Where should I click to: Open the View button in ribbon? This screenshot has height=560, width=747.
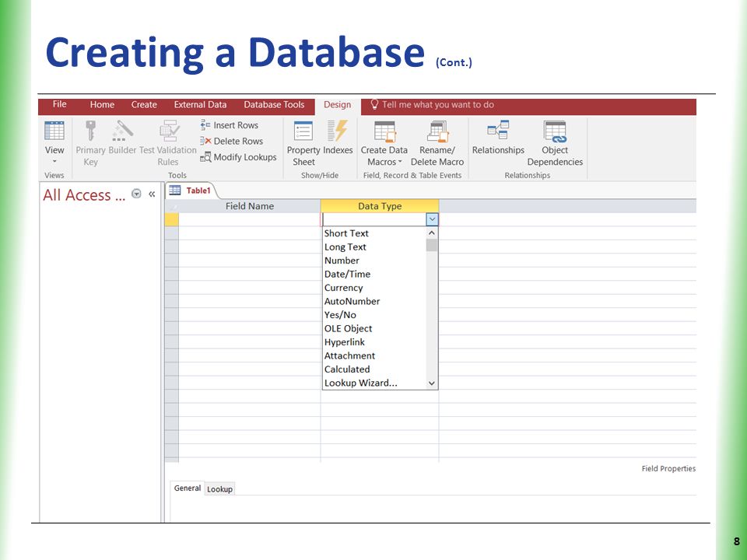pos(54,143)
